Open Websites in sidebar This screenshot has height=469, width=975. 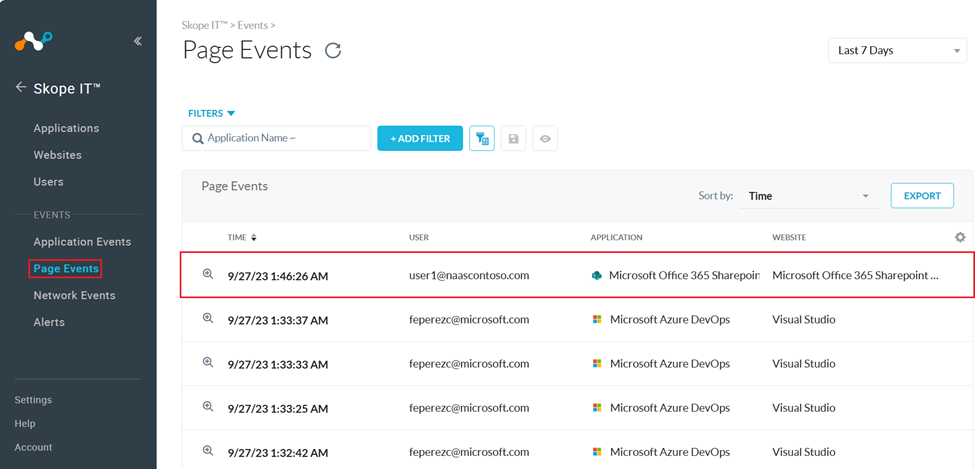click(x=57, y=155)
